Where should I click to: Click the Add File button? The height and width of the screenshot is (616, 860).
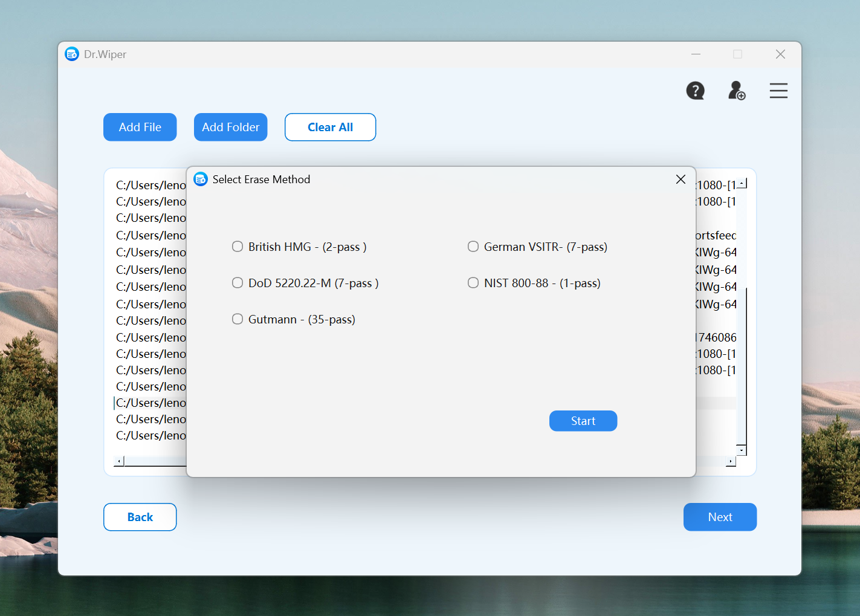pos(140,127)
